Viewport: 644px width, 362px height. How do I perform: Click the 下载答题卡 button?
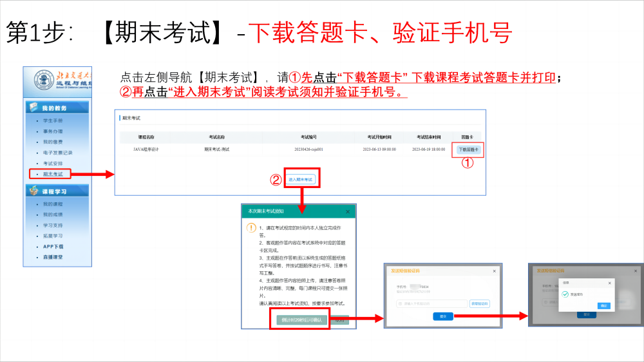(x=468, y=149)
